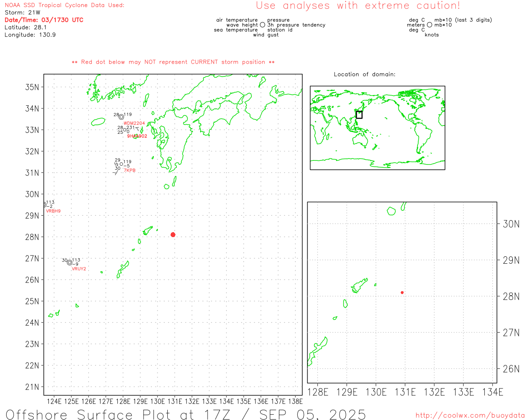
Task: Click station id label WDM2204
Action: (135, 123)
